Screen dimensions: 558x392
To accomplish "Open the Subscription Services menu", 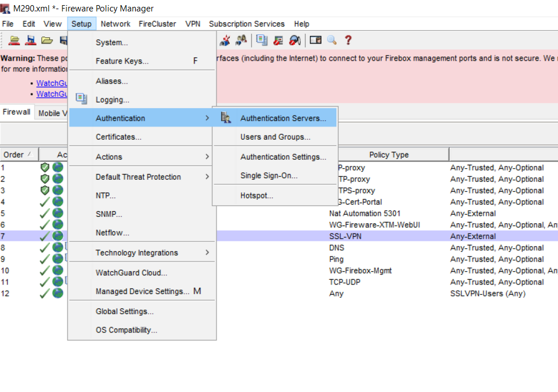I will coord(246,24).
